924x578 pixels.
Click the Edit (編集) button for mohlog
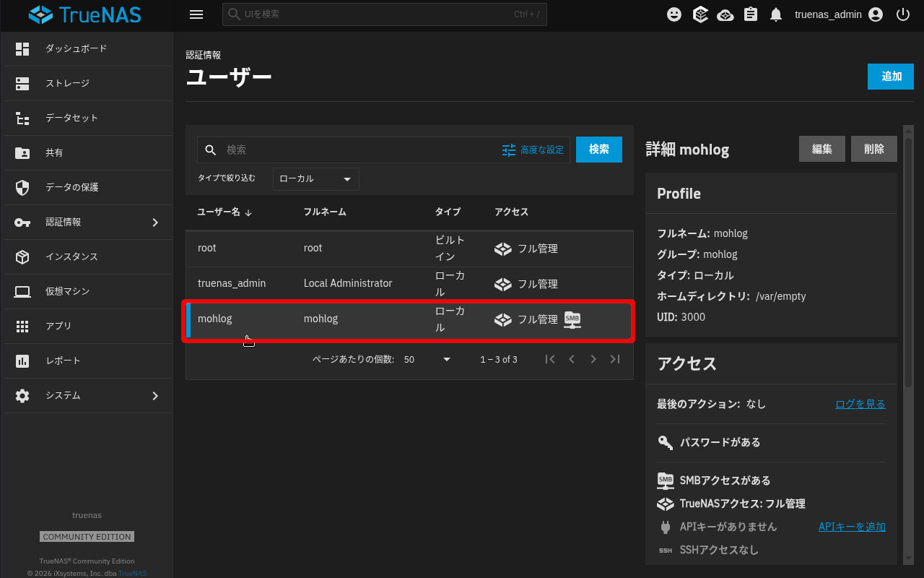click(x=822, y=149)
